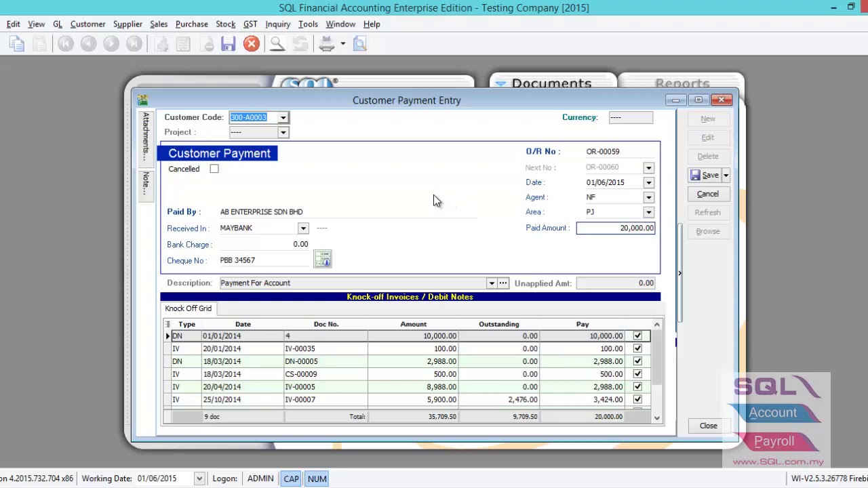Click the Paid Amount field
The image size is (868, 488).
[616, 228]
